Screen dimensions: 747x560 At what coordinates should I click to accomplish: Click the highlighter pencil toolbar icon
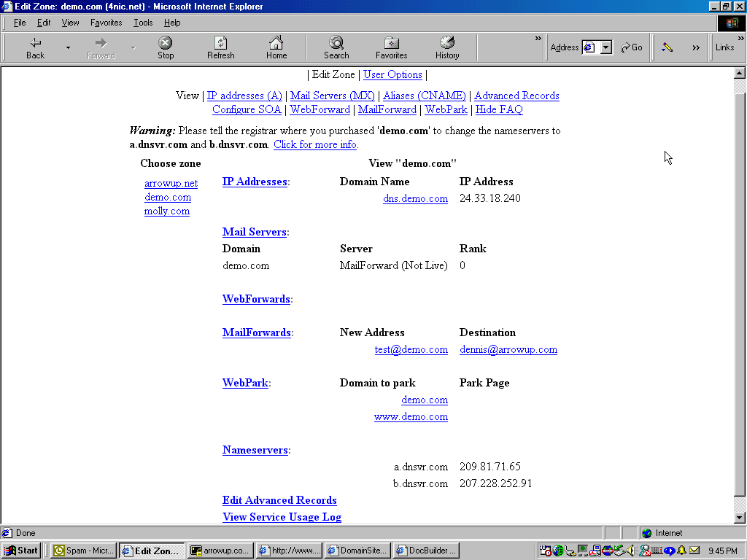coord(667,47)
